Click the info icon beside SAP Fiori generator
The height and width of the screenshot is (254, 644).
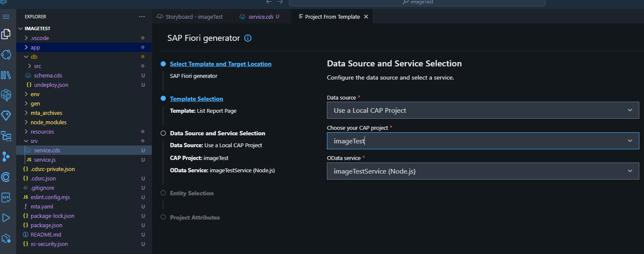[248, 38]
